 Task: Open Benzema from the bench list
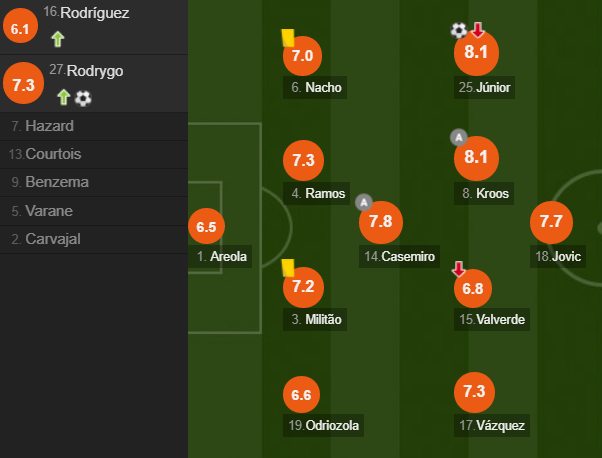pyautogui.click(x=94, y=182)
